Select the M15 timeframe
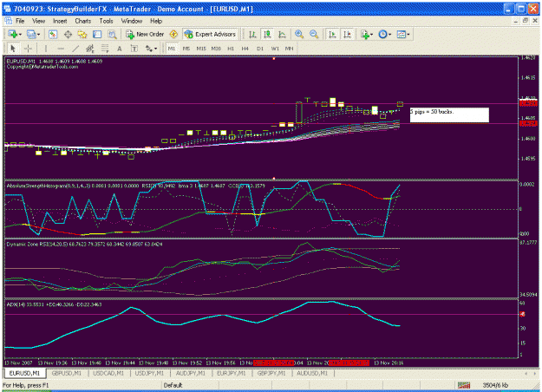Image resolution: width=542 pixels, height=392 pixels. click(201, 49)
